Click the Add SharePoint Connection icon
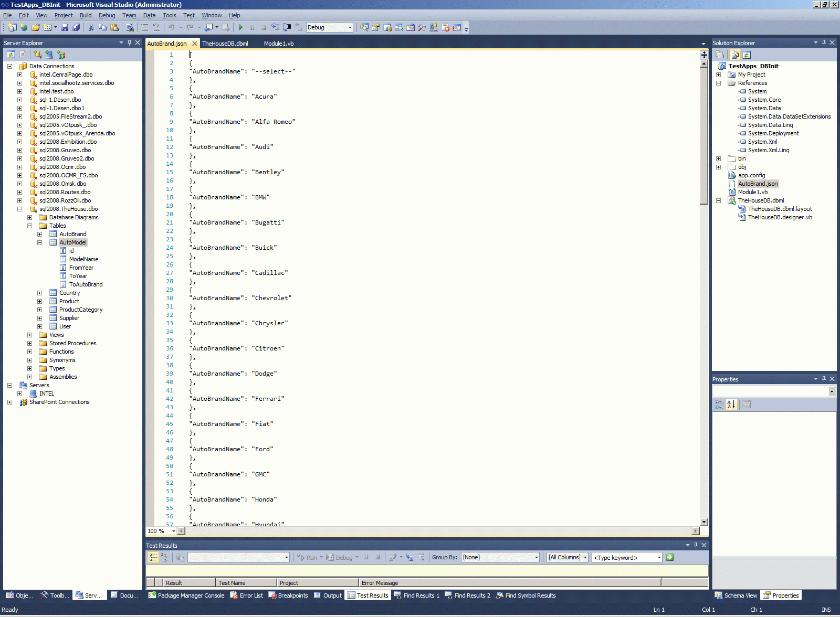This screenshot has height=617, width=840. click(61, 55)
